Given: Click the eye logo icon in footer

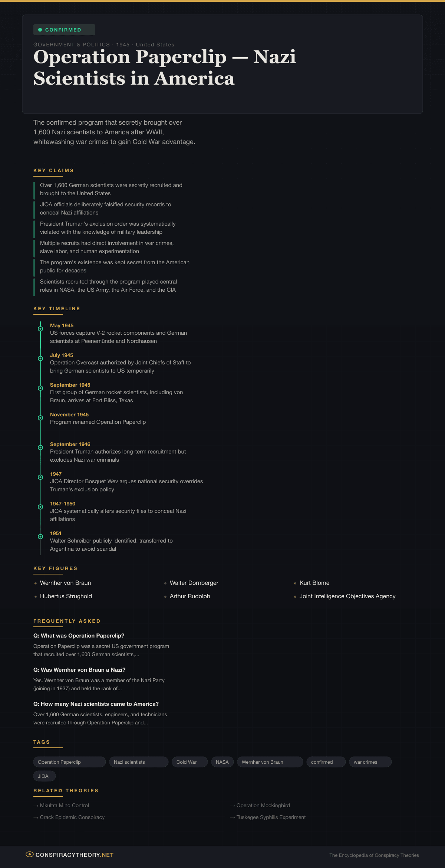Looking at the screenshot, I should click(30, 854).
